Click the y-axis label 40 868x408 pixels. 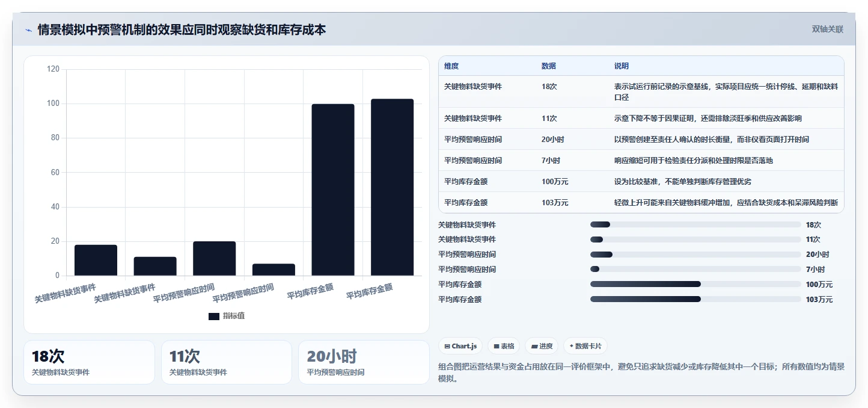[x=55, y=207]
